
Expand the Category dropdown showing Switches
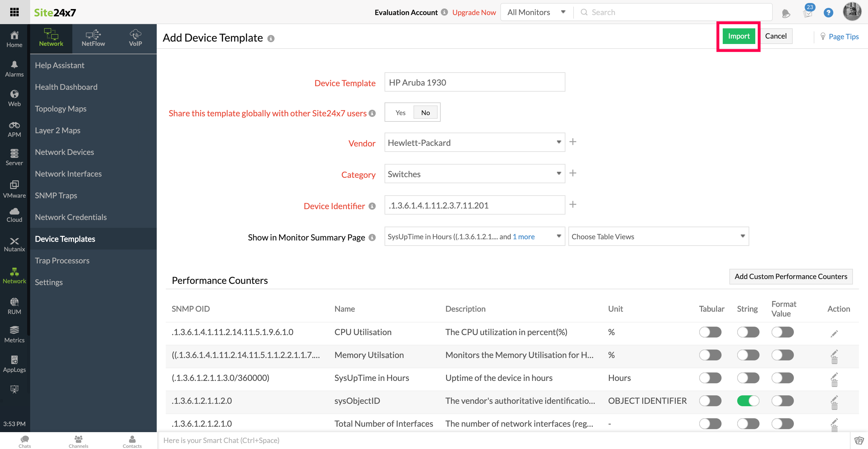[x=474, y=174]
